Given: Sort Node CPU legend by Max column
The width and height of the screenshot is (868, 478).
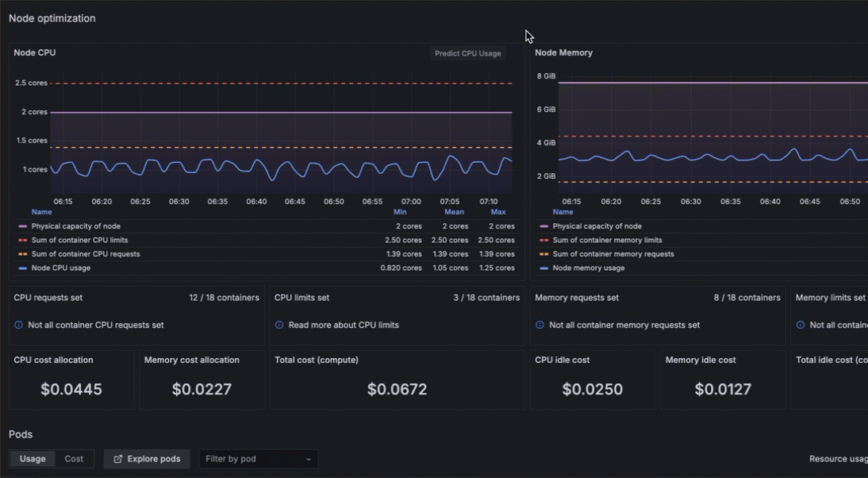Looking at the screenshot, I should click(498, 212).
